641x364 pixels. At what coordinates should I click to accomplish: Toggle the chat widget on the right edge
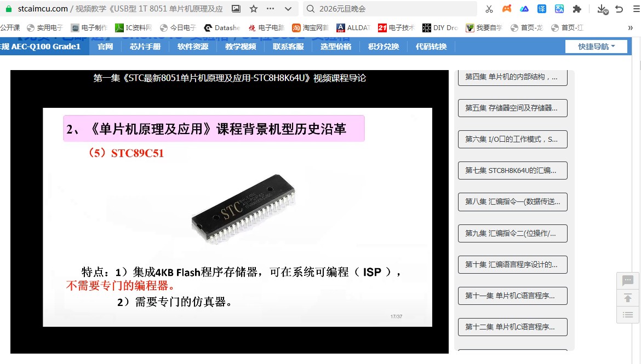(x=627, y=280)
